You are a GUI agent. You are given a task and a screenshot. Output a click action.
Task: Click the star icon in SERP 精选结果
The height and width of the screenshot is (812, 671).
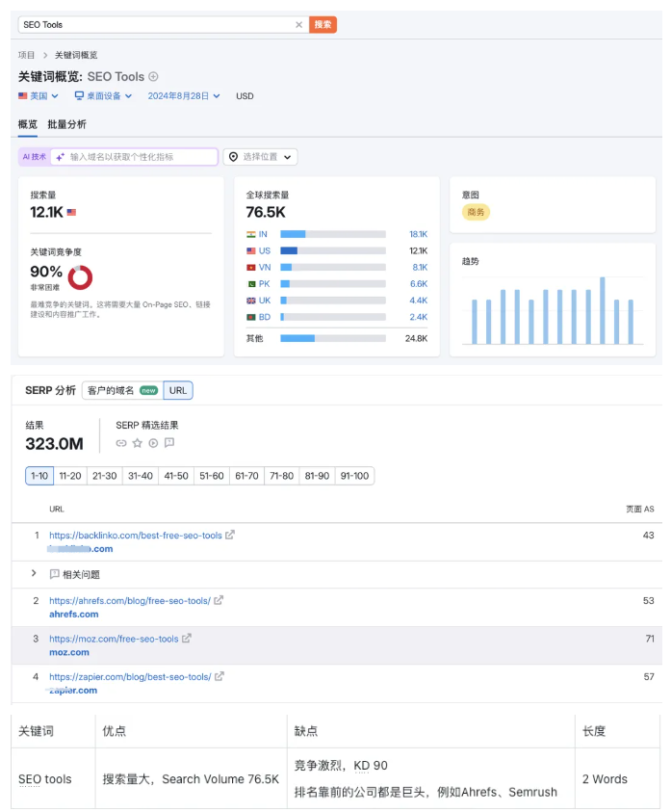[x=137, y=443]
